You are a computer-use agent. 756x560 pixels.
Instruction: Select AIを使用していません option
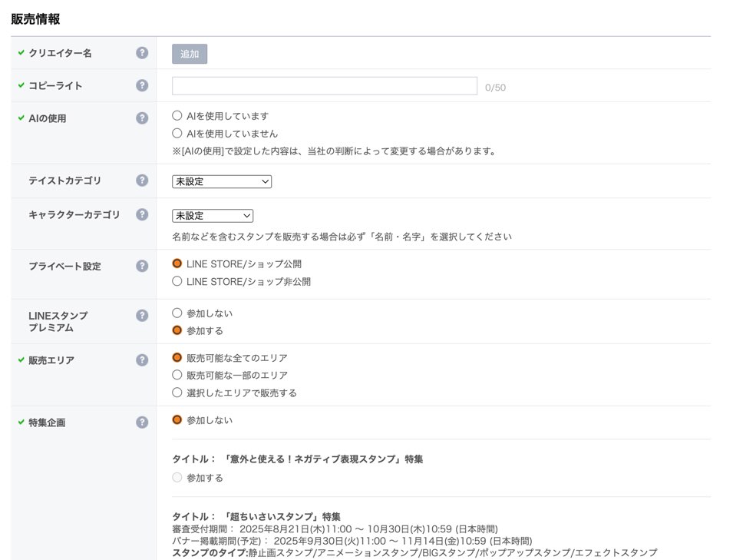coord(177,133)
